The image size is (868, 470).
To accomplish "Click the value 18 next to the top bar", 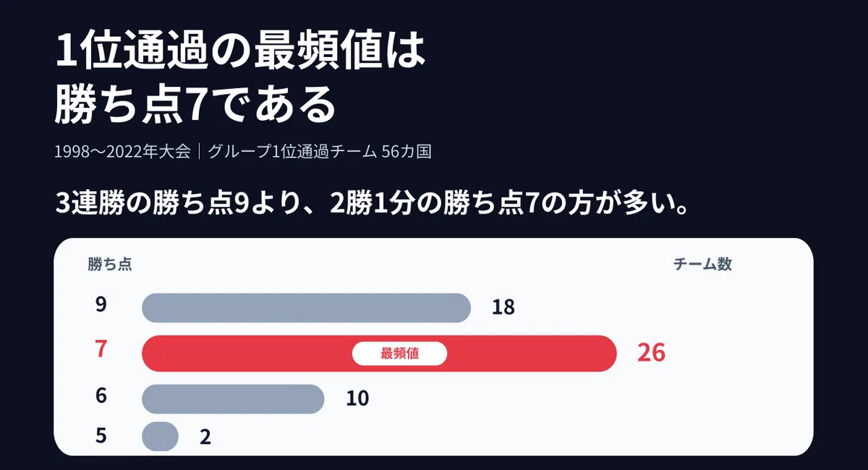I will [x=503, y=307].
